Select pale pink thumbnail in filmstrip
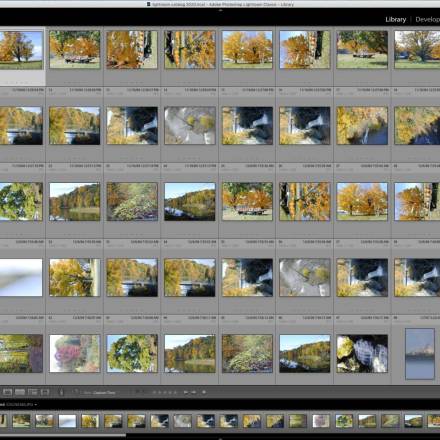 pyautogui.click(x=321, y=421)
